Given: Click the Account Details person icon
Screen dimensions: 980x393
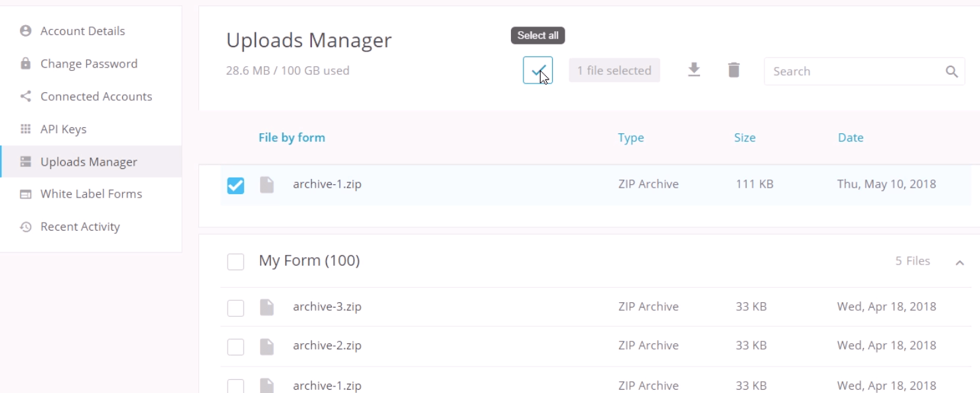Looking at the screenshot, I should click(26, 31).
